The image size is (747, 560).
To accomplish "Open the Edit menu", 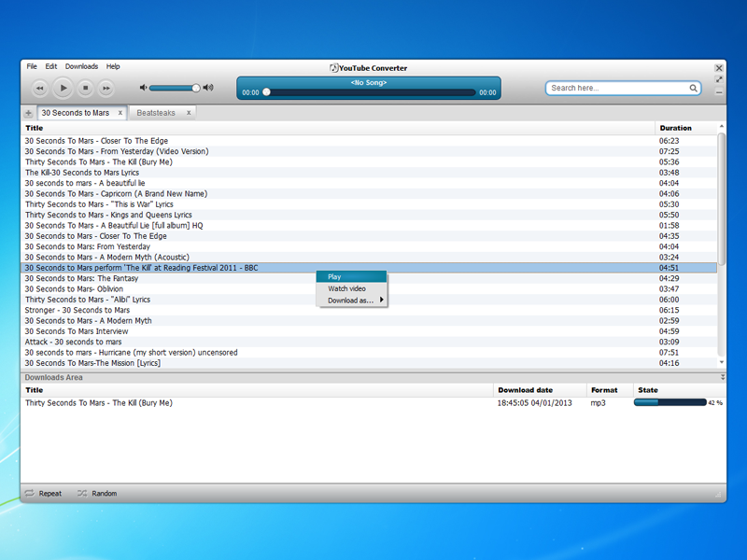I will [51, 66].
